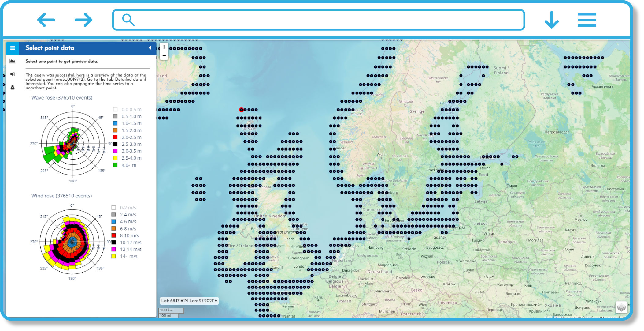The width and height of the screenshot is (644, 331).
Task: Toggle the 0.0-0.5 m wave legend entry
Action: pyautogui.click(x=127, y=109)
